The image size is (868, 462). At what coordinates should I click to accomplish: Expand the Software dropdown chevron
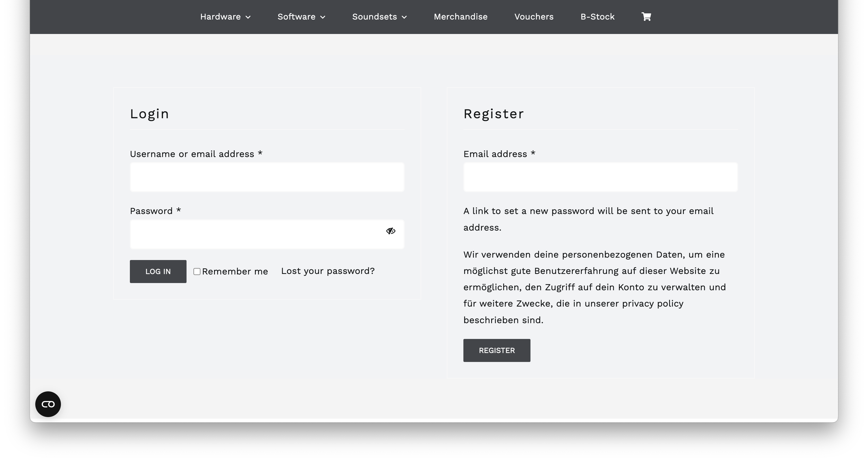pos(323,17)
